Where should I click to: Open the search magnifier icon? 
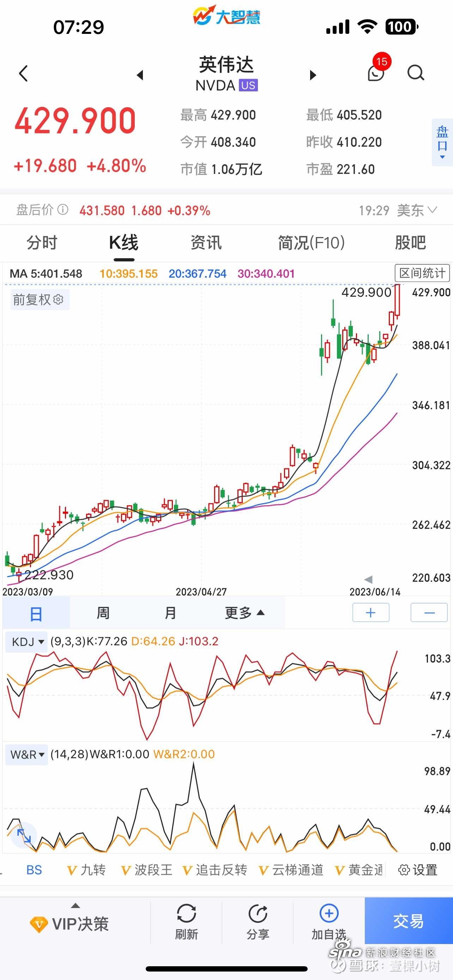pos(416,73)
